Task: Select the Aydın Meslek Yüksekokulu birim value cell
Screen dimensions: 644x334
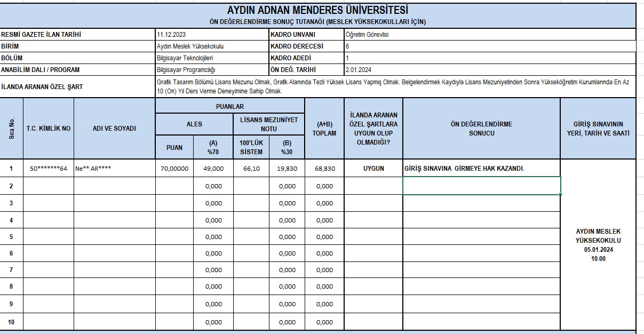Action: tap(211, 46)
